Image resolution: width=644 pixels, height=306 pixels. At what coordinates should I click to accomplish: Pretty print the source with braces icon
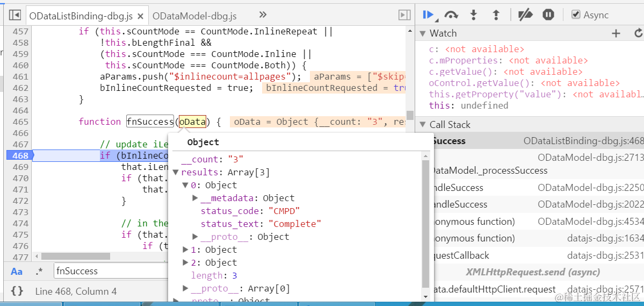point(17,291)
